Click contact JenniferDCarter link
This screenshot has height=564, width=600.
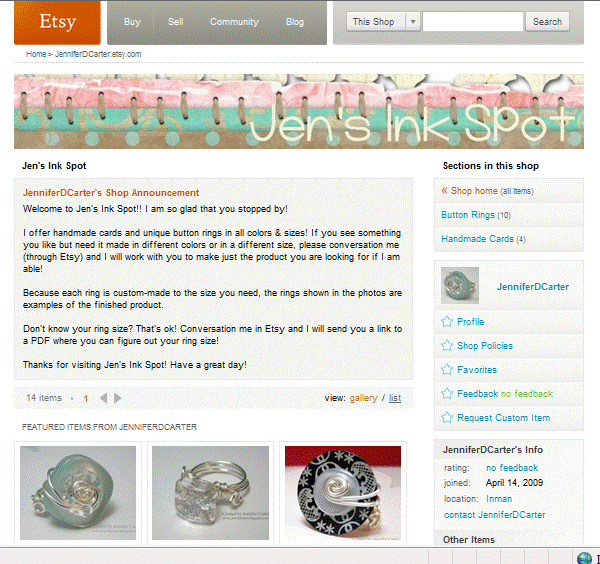click(x=494, y=515)
